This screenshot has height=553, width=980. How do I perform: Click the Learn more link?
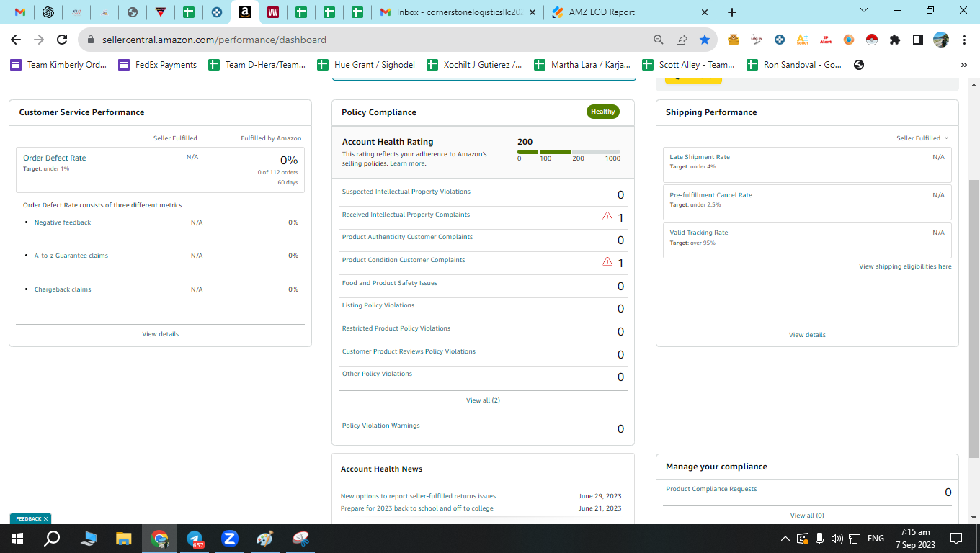tap(407, 163)
